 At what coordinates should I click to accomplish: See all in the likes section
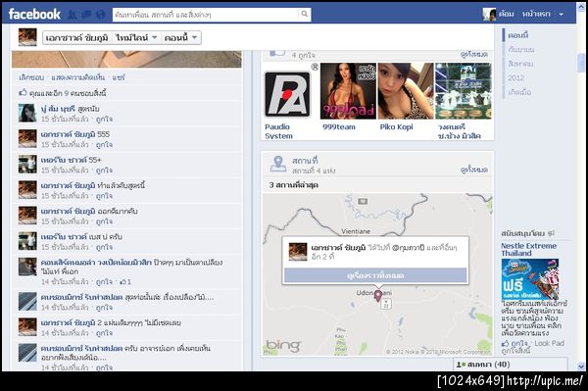[474, 55]
